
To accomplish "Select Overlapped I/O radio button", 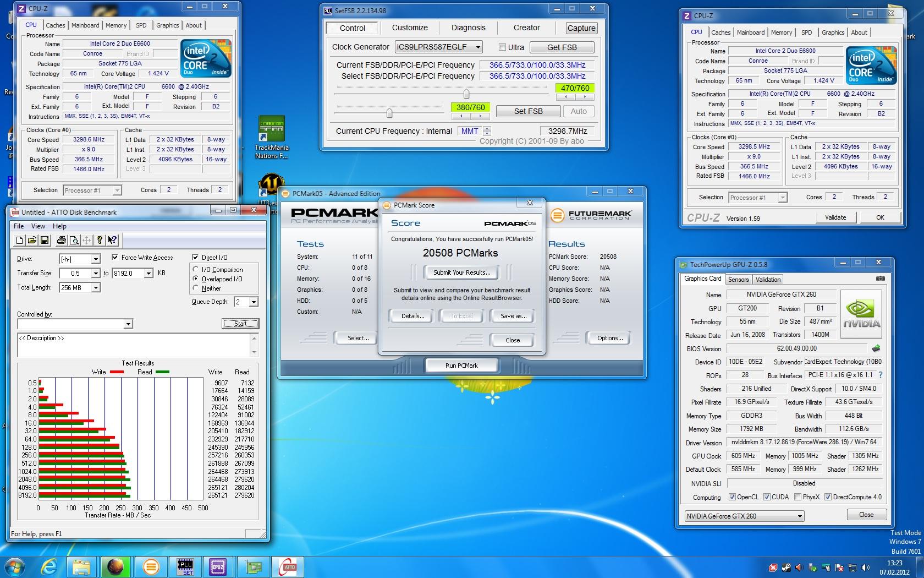I will pos(195,279).
